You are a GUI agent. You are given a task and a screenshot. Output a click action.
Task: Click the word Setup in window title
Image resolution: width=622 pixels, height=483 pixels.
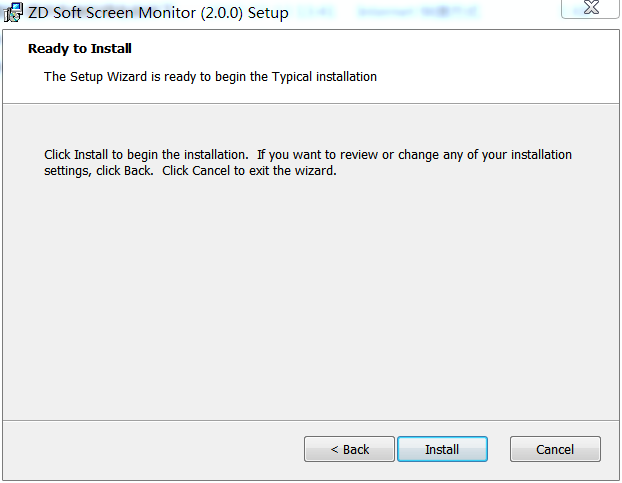[x=268, y=13]
